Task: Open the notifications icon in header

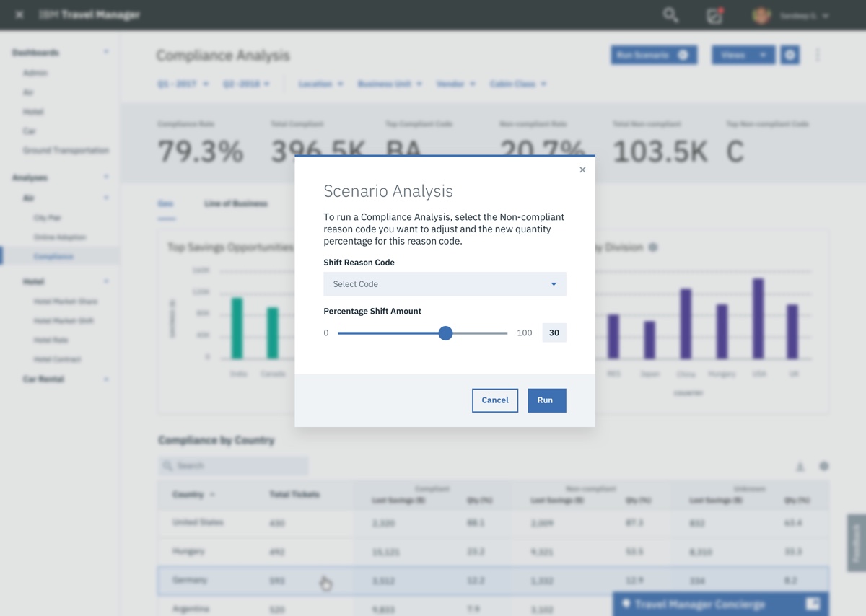Action: 714,16
